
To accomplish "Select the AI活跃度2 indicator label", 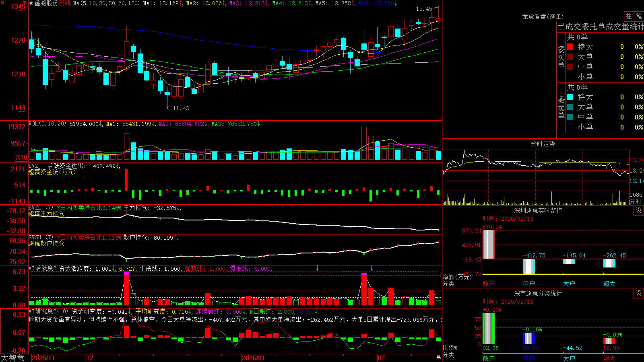I will click(x=43, y=268).
